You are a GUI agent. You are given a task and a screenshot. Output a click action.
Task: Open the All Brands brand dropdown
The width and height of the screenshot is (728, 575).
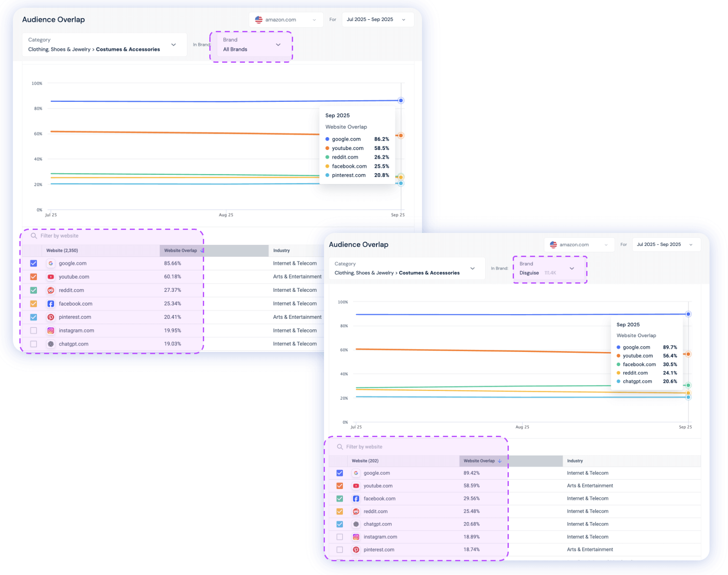(251, 45)
